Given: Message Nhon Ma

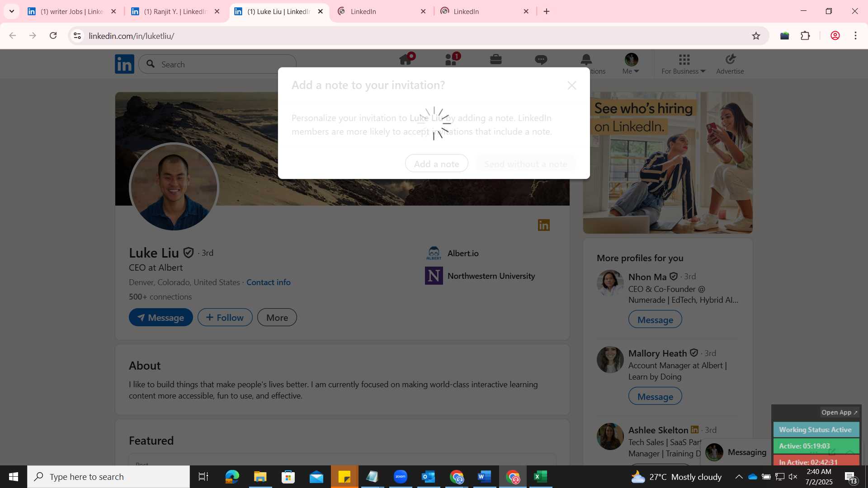Looking at the screenshot, I should click(x=655, y=319).
